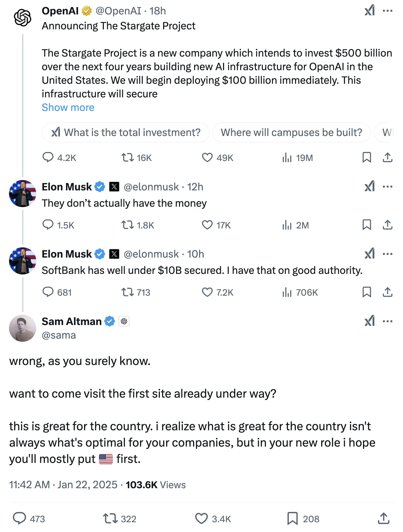The width and height of the screenshot is (403, 532).
Task: Like Elon's "They don't actually have the money" reply
Action: click(x=207, y=225)
